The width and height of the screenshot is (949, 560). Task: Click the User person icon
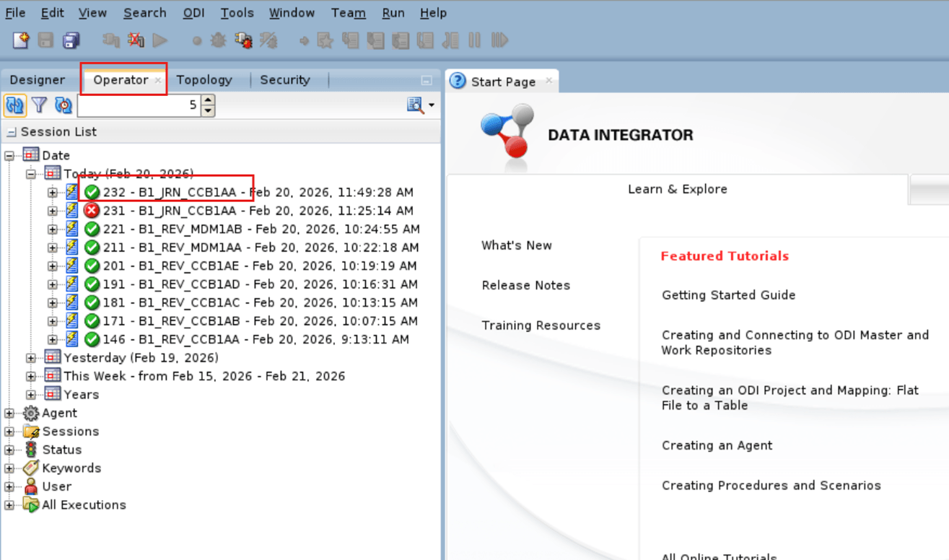31,486
